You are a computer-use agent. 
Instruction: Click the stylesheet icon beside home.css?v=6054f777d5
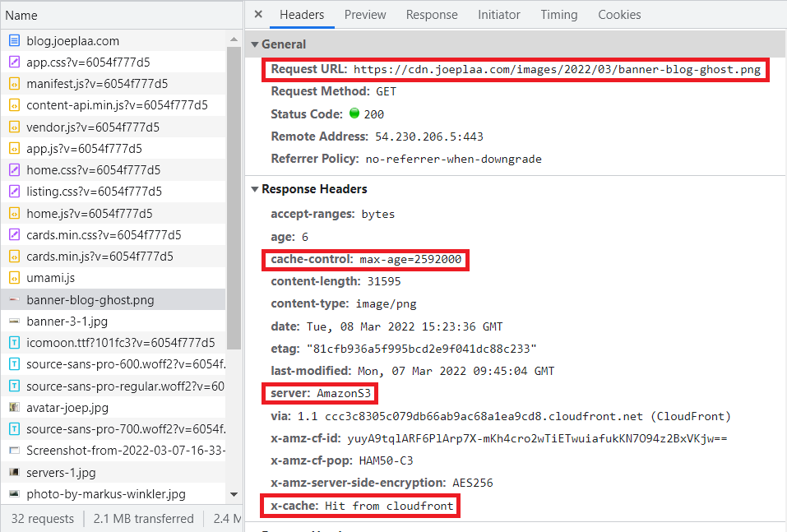tap(15, 170)
